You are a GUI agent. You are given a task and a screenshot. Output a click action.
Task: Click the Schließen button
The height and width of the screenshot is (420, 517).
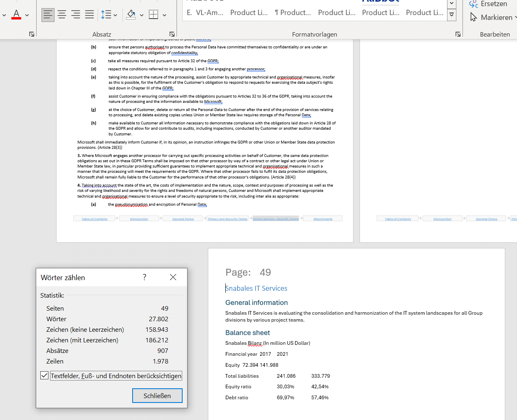click(x=157, y=396)
